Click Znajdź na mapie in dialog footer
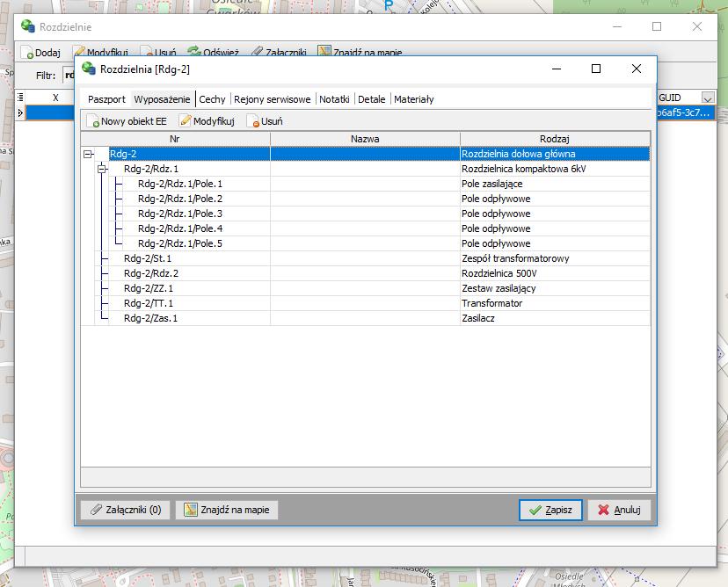This screenshot has width=728, height=587. (x=227, y=510)
